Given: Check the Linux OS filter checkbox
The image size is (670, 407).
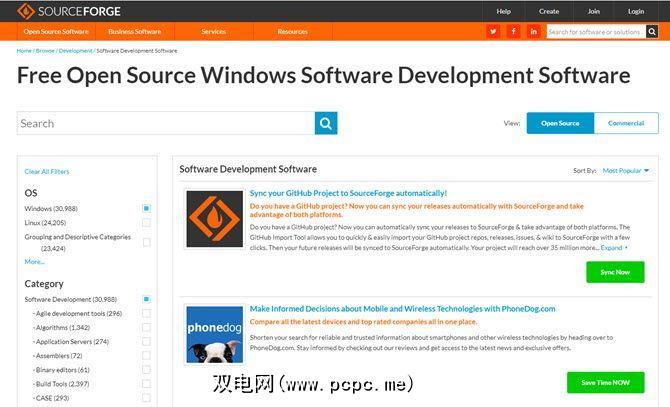Looking at the screenshot, I should pos(146,223).
